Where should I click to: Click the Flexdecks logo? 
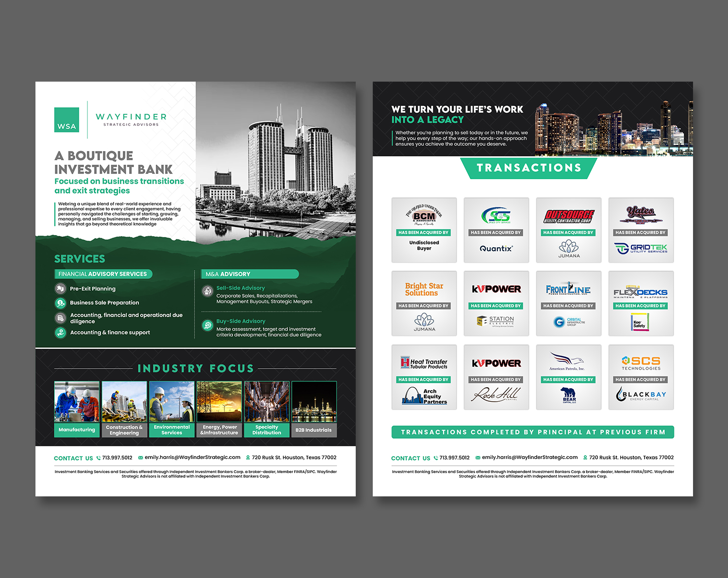641,292
